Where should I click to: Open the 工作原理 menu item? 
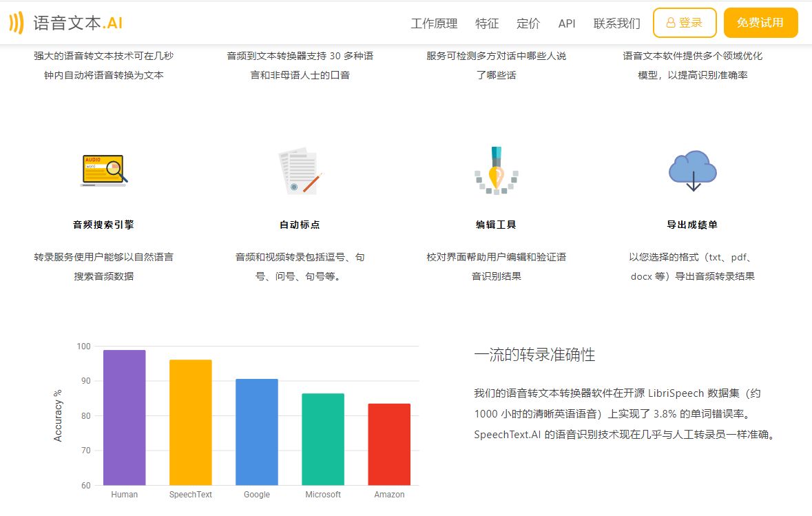[434, 23]
